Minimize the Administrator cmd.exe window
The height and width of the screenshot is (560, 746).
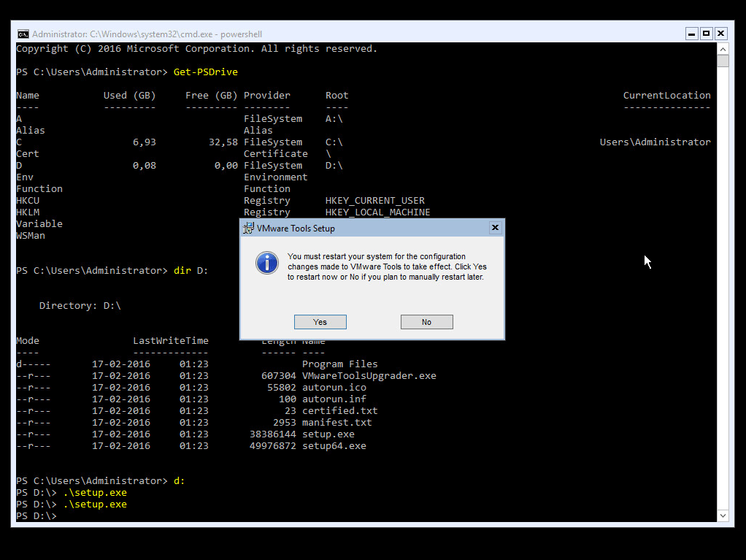point(692,34)
